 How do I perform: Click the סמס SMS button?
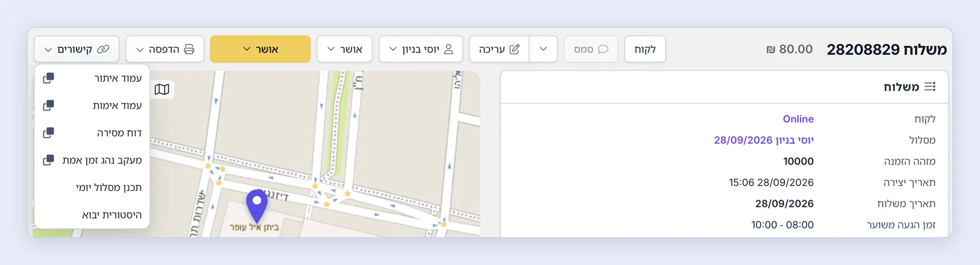[590, 49]
